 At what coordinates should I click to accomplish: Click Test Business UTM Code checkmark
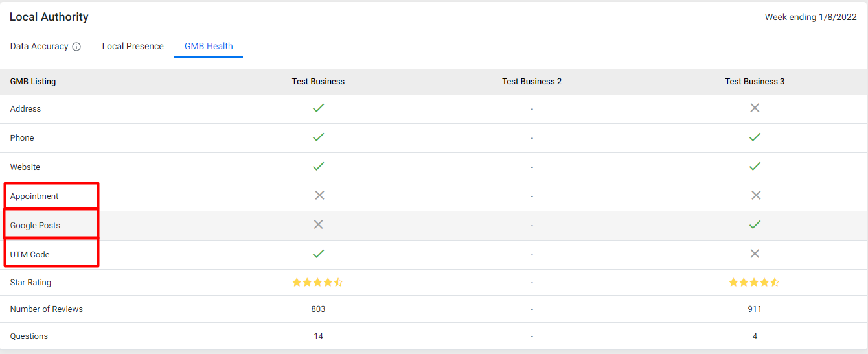[x=318, y=254]
